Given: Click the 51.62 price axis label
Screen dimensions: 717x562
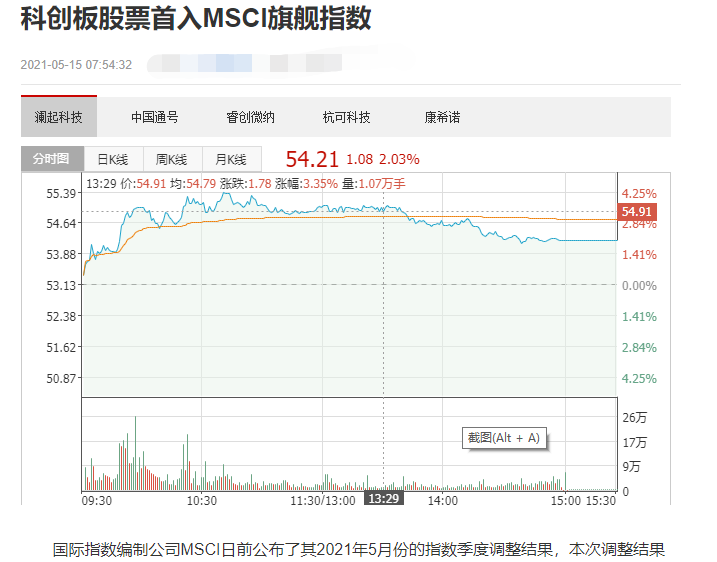Looking at the screenshot, I should 61,348.
